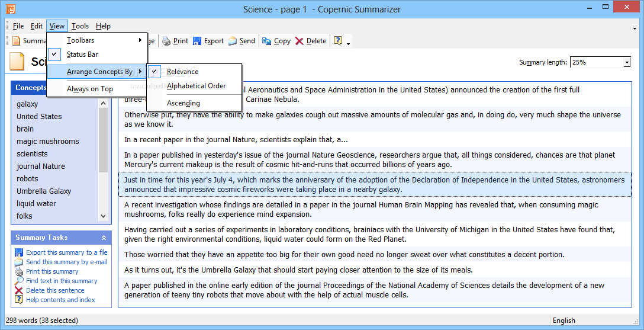Open the Summary length dropdown
This screenshot has width=644, height=330.
(627, 62)
